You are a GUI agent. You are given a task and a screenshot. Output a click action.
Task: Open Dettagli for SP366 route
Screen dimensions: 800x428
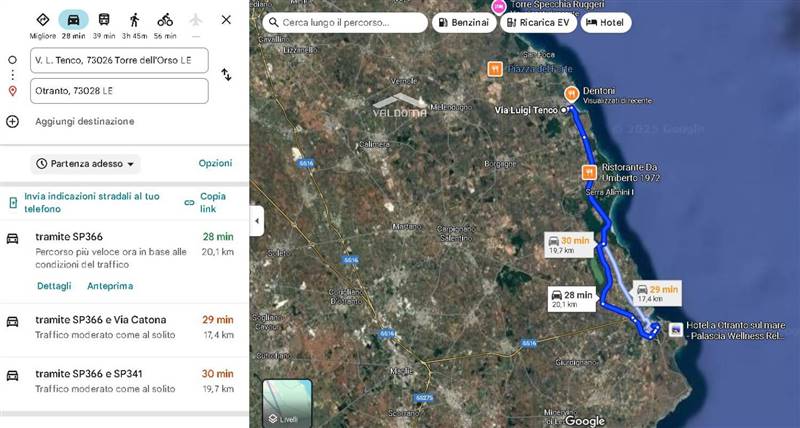tap(54, 286)
